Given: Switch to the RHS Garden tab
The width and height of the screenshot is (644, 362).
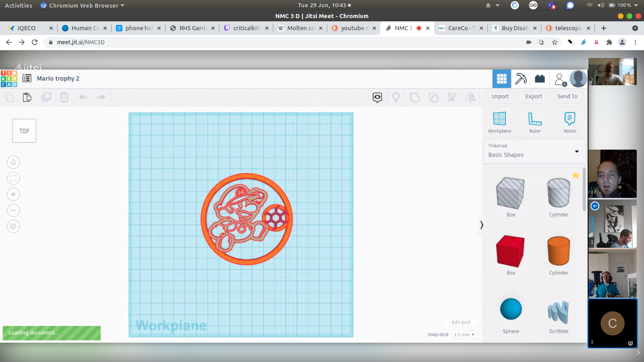Looking at the screenshot, I should tap(193, 28).
